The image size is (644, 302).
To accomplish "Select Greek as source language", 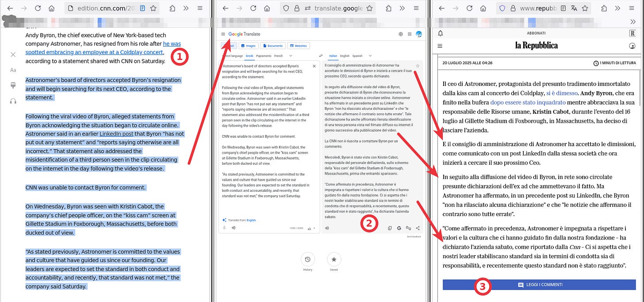I will click(x=249, y=56).
